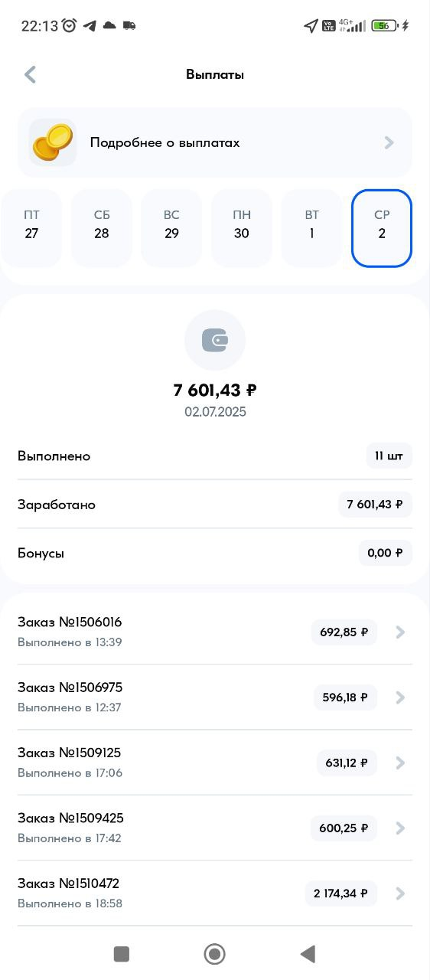430x980 pixels.
Task: Choose the ВТ 1 day tab
Action: pos(311,228)
